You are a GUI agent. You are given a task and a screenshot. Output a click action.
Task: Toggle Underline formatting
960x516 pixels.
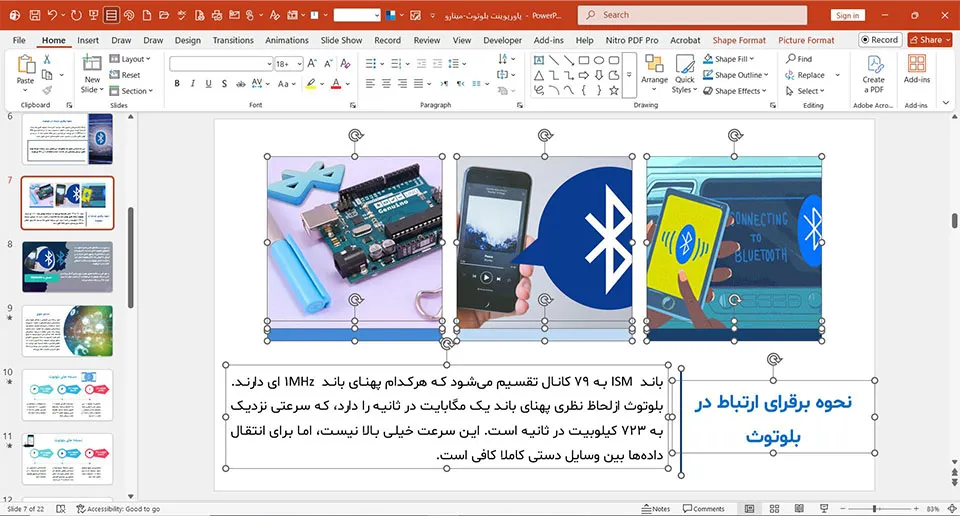click(208, 84)
